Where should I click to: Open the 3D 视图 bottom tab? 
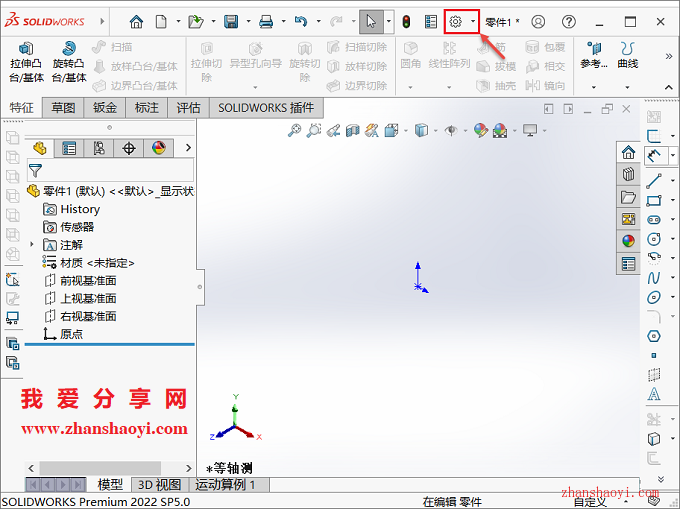pyautogui.click(x=160, y=484)
